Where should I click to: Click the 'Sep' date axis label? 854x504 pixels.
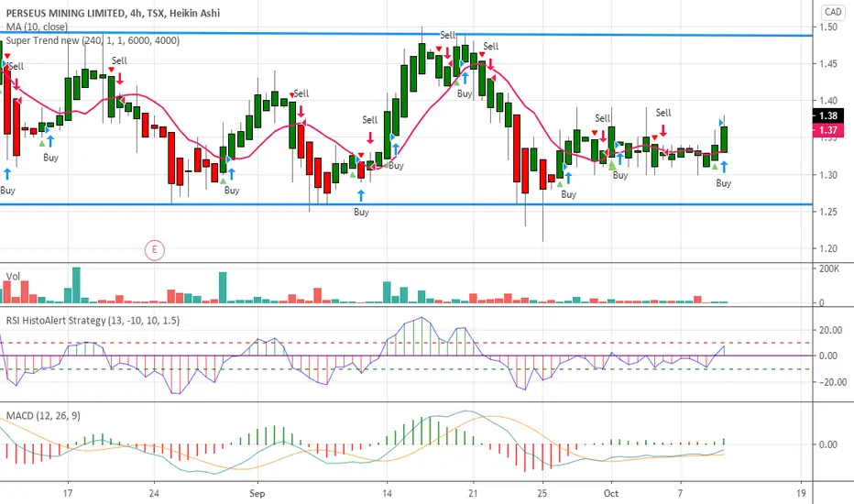point(257,493)
